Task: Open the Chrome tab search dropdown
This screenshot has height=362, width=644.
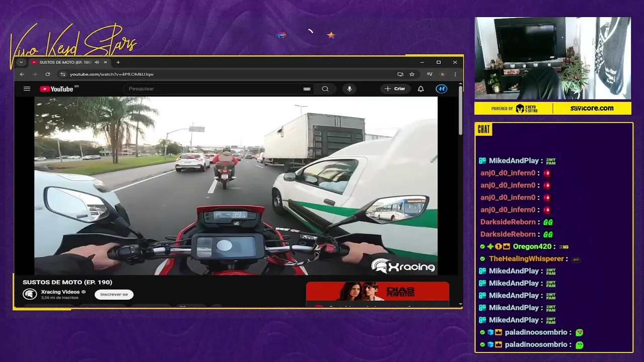Action: pyautogui.click(x=21, y=62)
